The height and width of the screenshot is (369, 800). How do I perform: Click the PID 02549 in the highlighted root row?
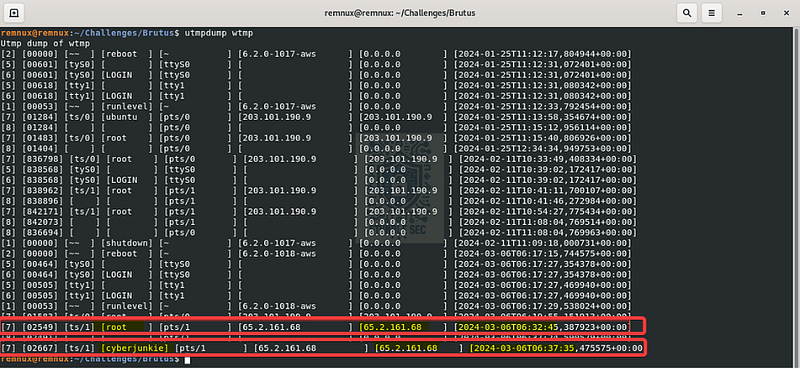40,327
